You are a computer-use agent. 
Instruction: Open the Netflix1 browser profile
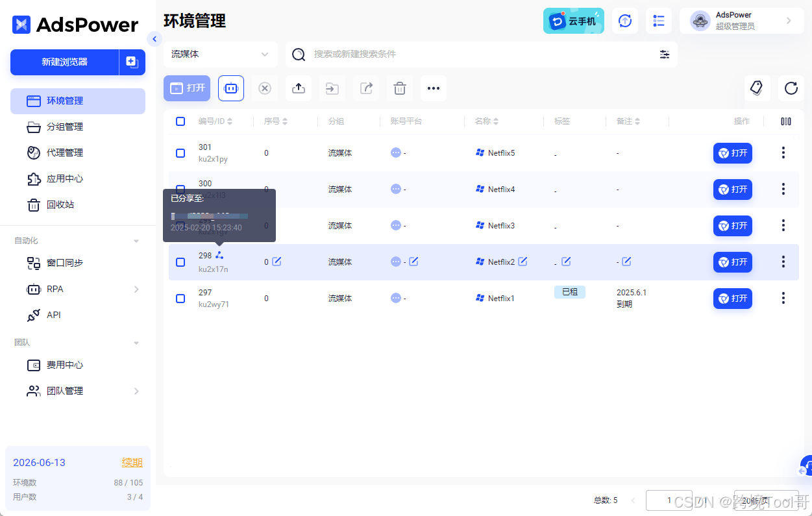(x=733, y=299)
